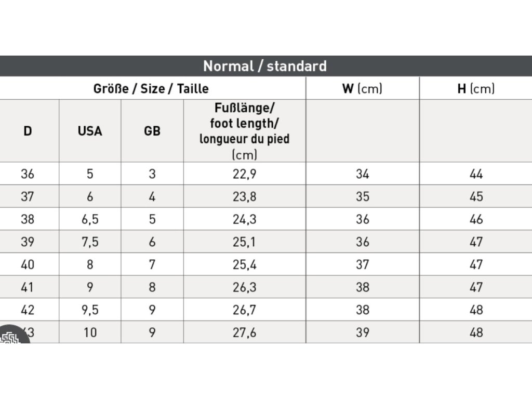532x399 pixels.
Task: Select USA size 9,5 cell
Action: click(90, 310)
